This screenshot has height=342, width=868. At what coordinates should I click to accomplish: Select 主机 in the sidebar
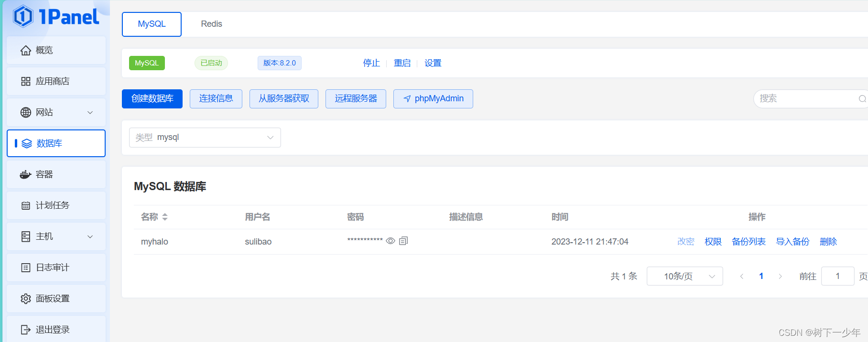tap(56, 236)
